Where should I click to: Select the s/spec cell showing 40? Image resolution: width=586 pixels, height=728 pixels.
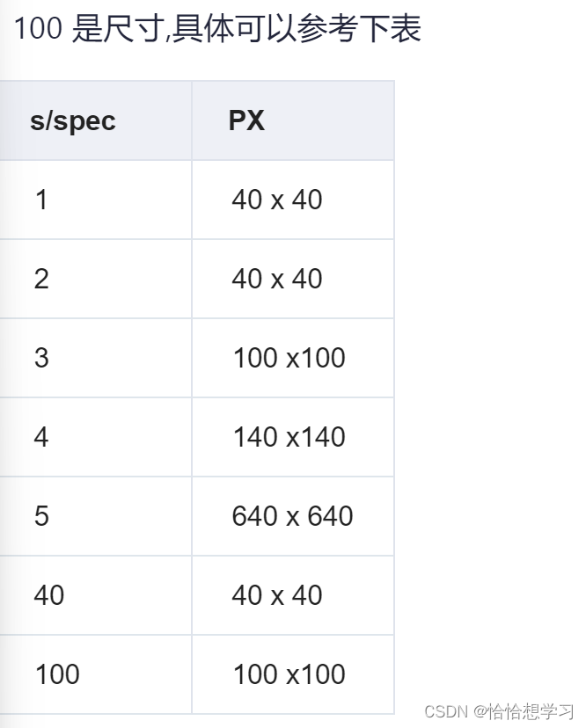pos(95,595)
